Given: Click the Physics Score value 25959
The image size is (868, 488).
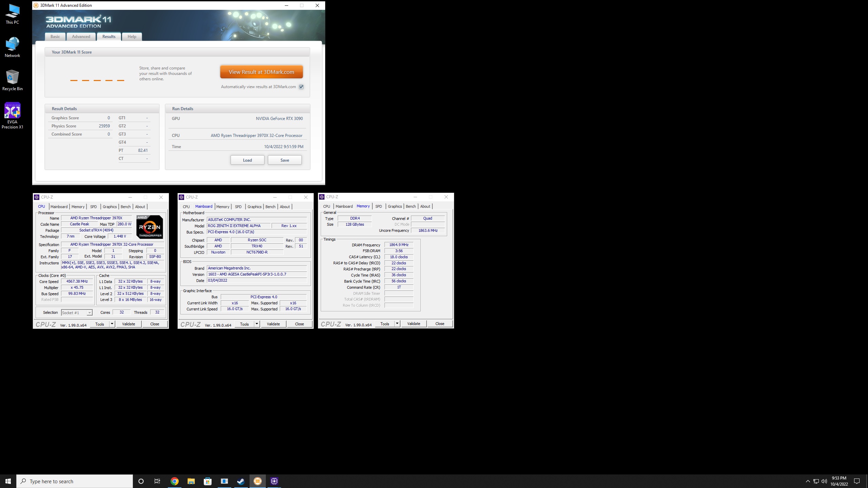Looking at the screenshot, I should coord(104,126).
